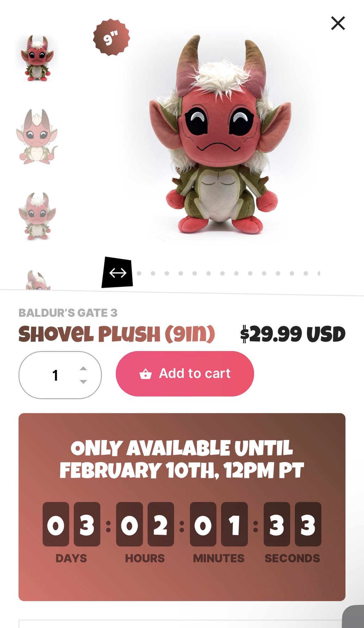Click the first dot of the image pager
Image resolution: width=364 pixels, height=628 pixels.
(139, 273)
